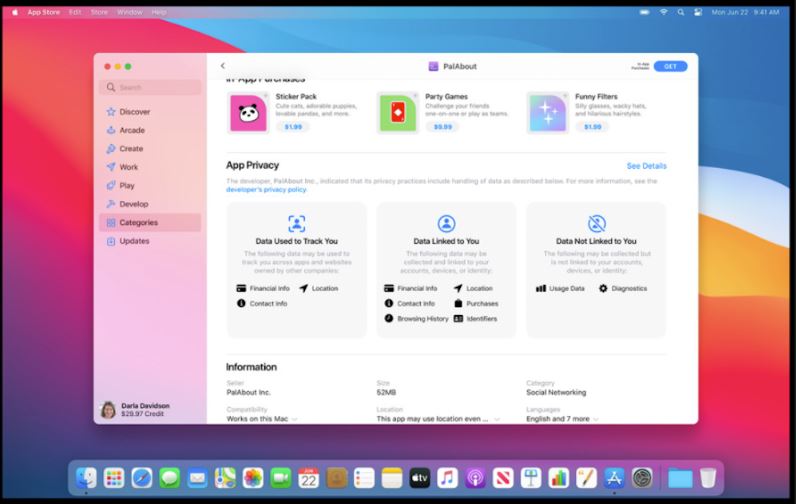
Task: Open the Window menu
Action: click(x=129, y=12)
